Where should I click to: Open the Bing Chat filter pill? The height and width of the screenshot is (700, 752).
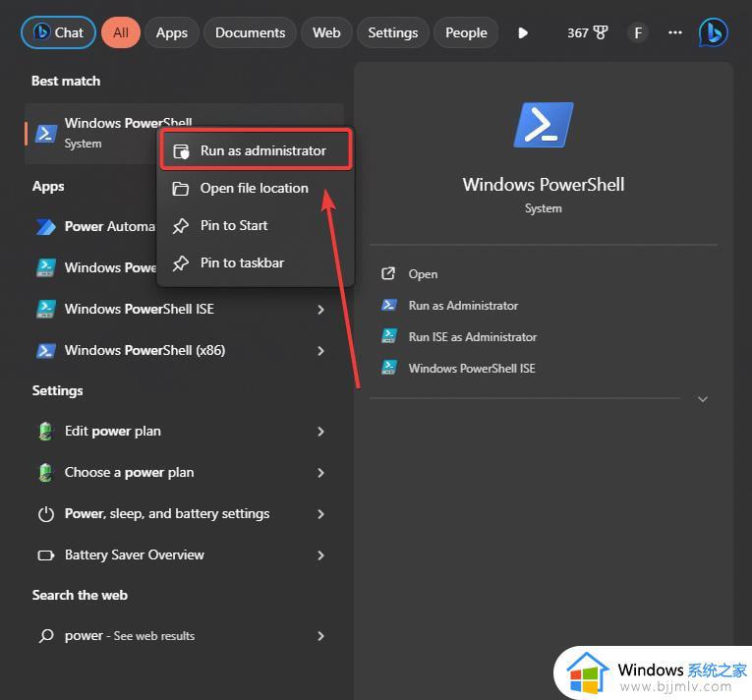tap(59, 32)
